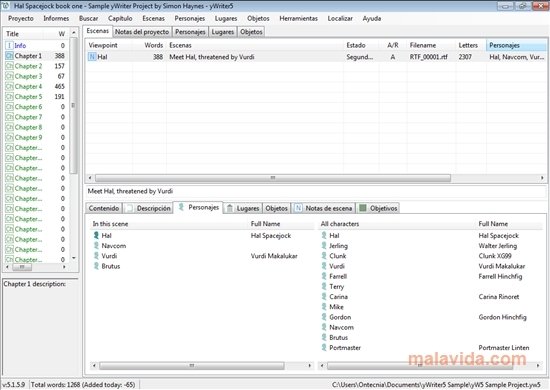Open the Informes menu
550x390 pixels.
tap(56, 18)
